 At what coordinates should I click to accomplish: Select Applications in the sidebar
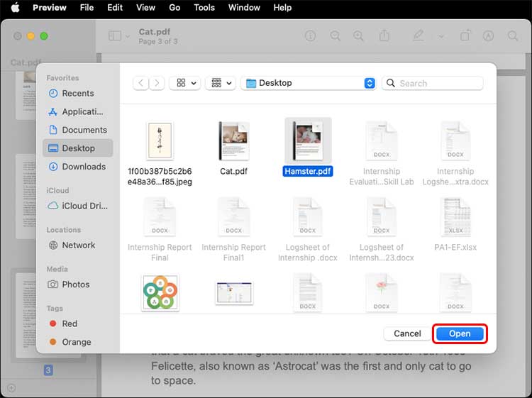click(x=78, y=111)
